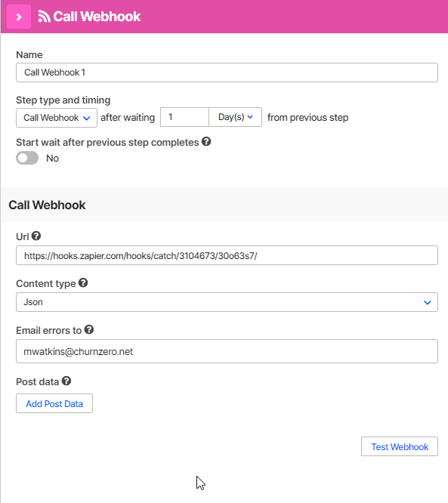Image resolution: width=448 pixels, height=503 pixels.
Task: Open help for Start wait after previous step
Action: coord(206,141)
